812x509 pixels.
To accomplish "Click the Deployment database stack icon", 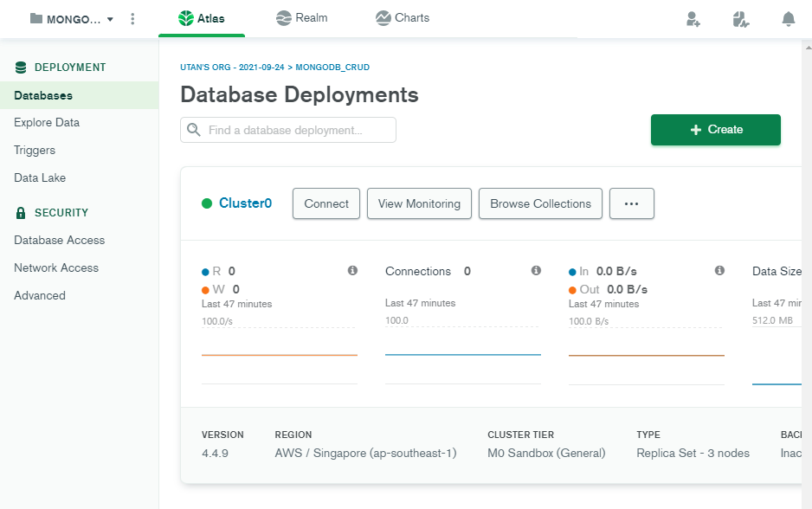I will tap(21, 68).
